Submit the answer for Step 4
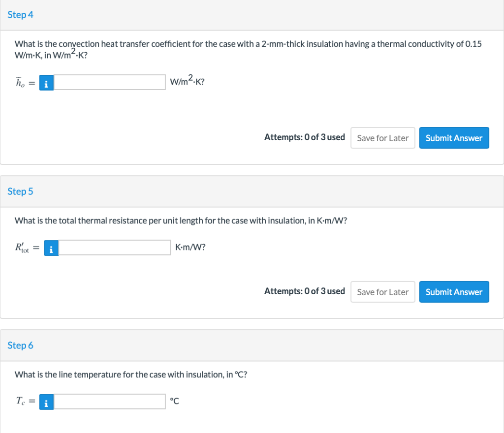Viewport: 504px width, 433px height. point(454,138)
